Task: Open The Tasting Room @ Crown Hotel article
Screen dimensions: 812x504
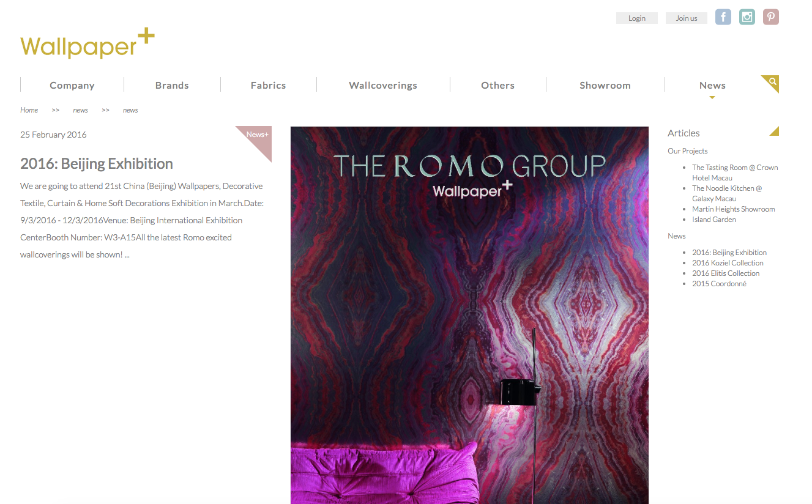Action: [735, 172]
